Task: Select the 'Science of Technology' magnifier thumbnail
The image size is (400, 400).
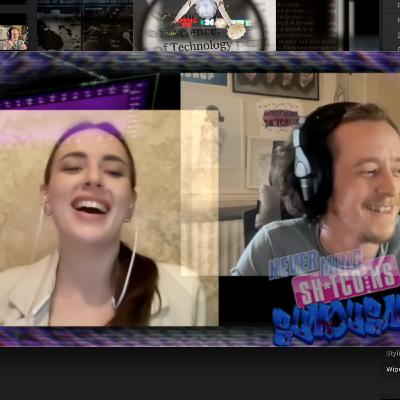Action: pyautogui.click(x=205, y=25)
